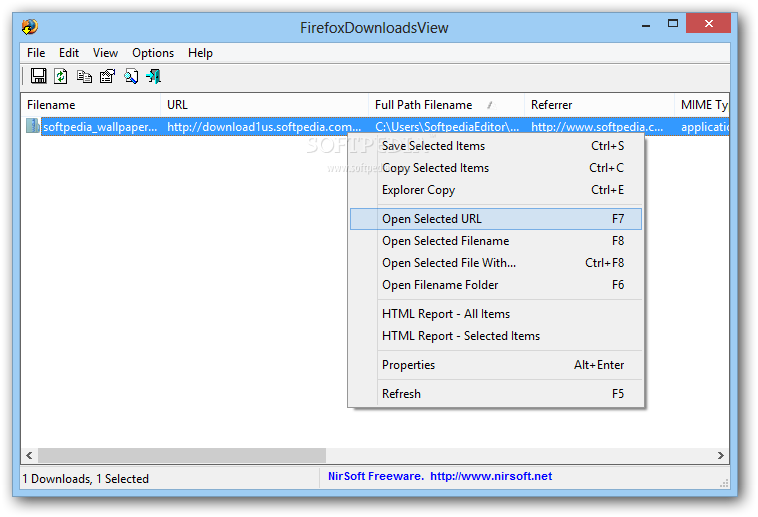Select Open Filename Folder entry
758x517 pixels.
coord(496,285)
